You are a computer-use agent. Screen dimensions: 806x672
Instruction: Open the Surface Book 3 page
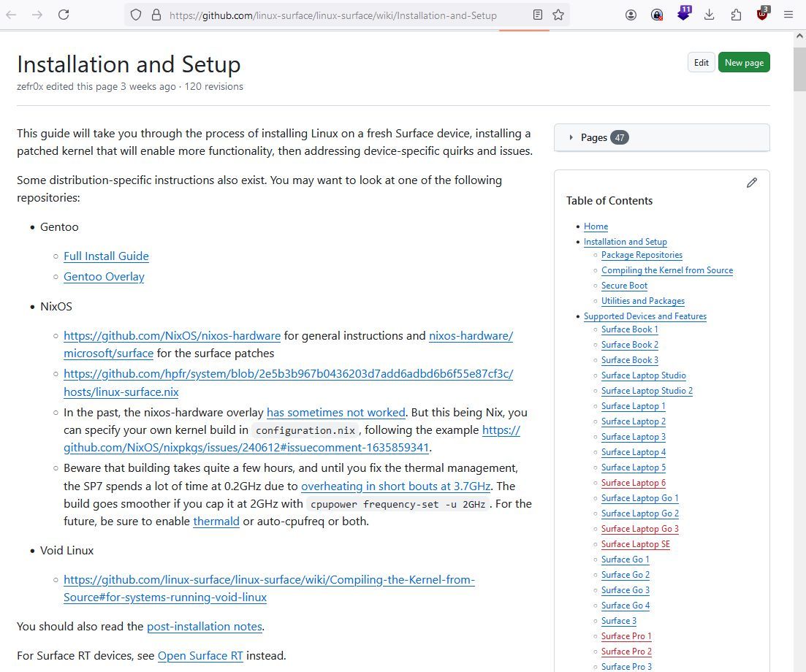click(630, 360)
